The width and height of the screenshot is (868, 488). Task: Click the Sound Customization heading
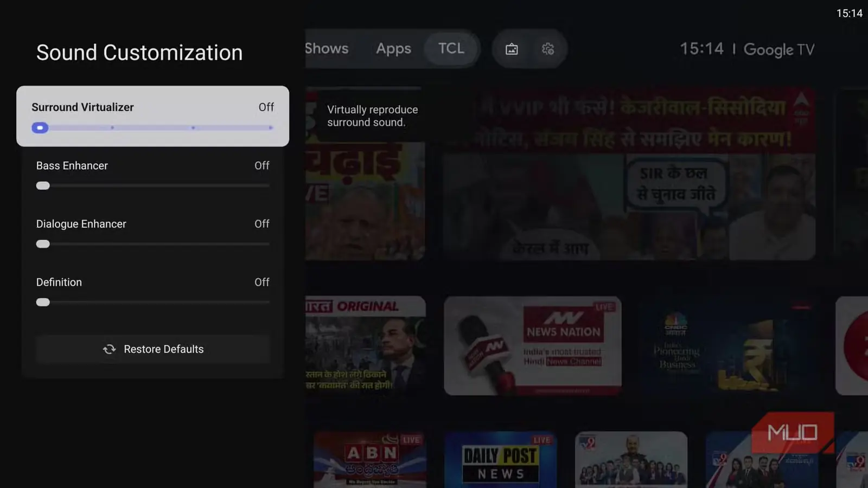[x=139, y=53]
